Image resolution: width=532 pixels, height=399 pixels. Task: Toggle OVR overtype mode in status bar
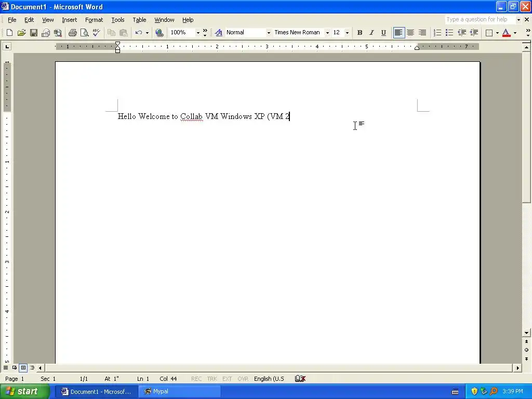243,379
